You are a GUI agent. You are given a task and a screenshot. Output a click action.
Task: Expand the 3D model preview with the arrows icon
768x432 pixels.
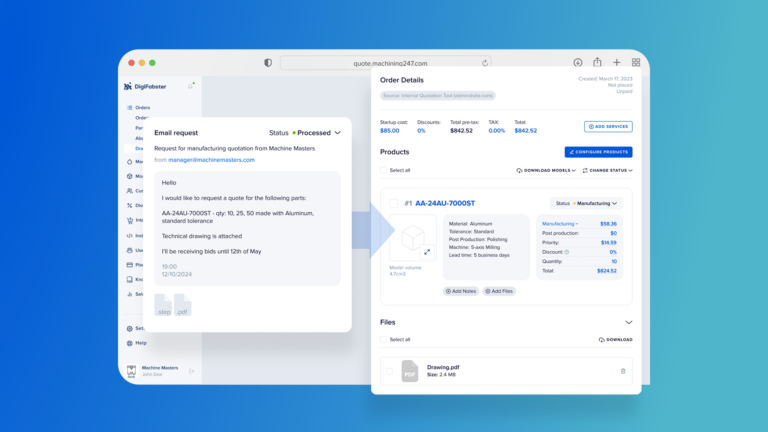coord(427,252)
